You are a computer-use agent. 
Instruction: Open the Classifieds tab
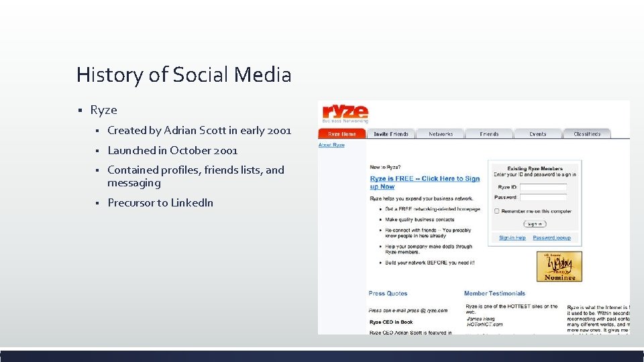point(587,134)
